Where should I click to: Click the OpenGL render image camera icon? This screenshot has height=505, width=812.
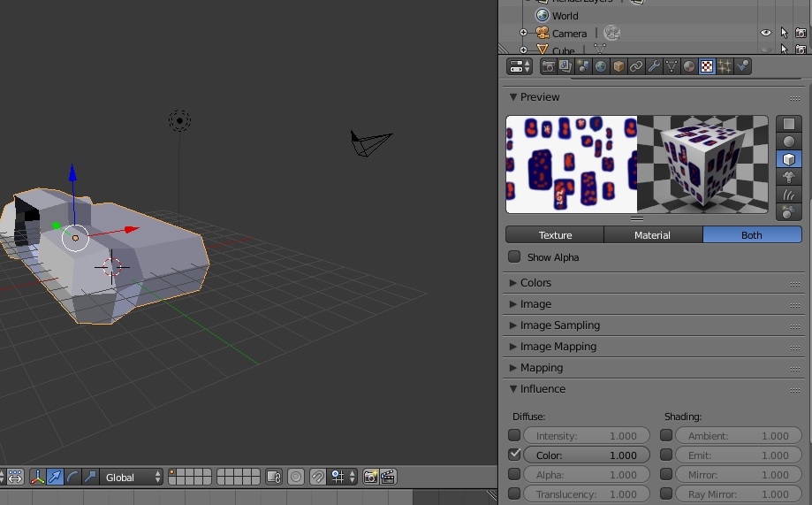click(370, 477)
